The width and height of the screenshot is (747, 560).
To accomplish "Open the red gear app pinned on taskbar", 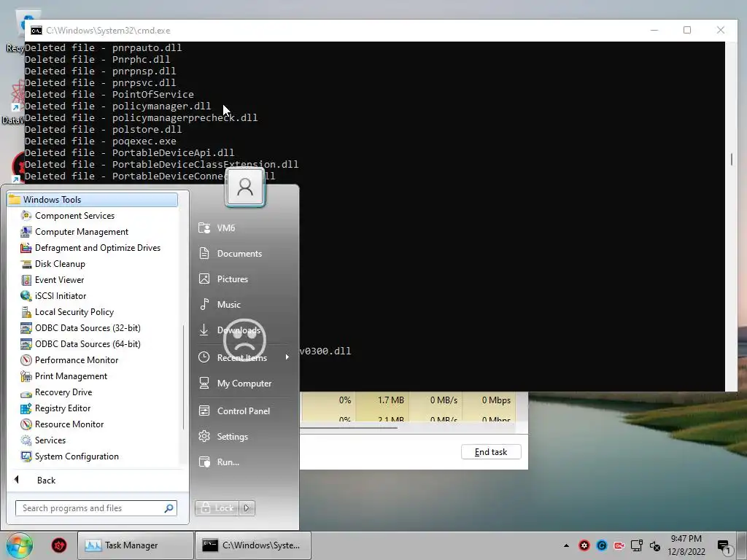I will pos(59,545).
